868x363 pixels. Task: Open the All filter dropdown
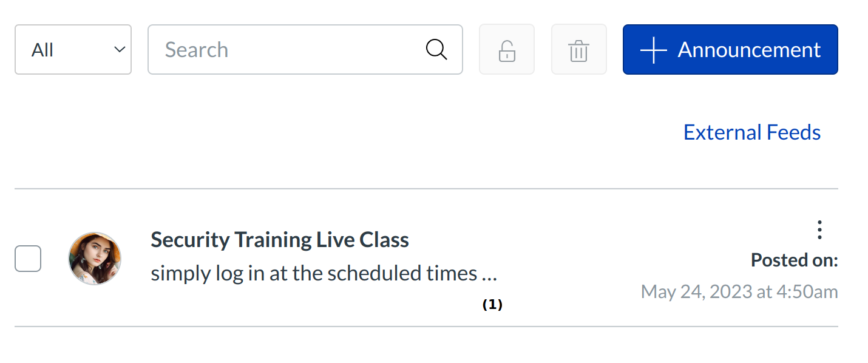click(x=73, y=50)
